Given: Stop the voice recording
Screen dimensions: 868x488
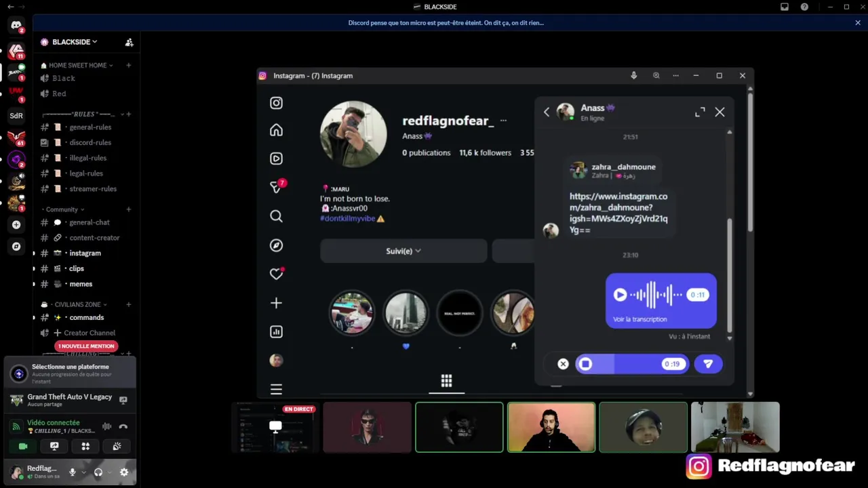Looking at the screenshot, I should click(x=585, y=364).
